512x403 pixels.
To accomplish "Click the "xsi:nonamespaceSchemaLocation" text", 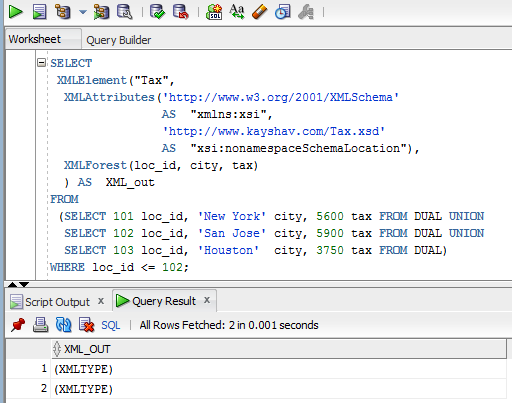I will [x=299, y=148].
